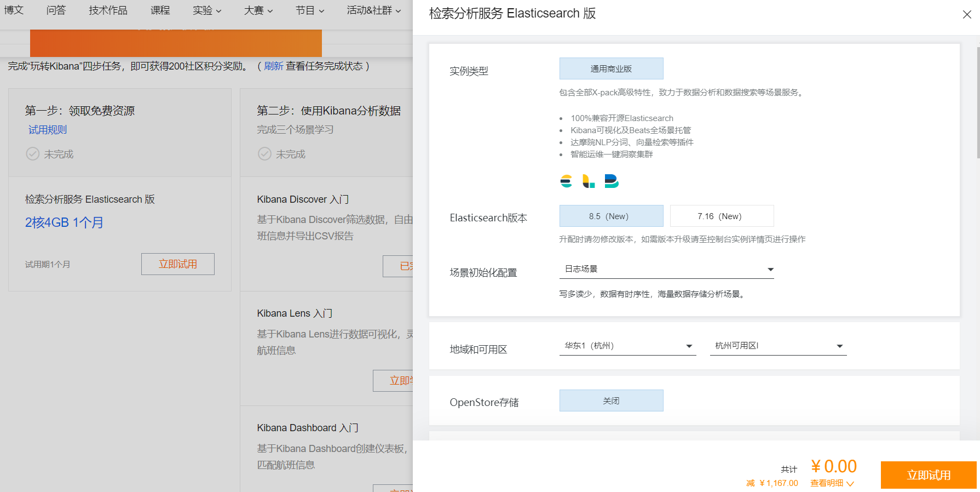Image resolution: width=980 pixels, height=492 pixels.
Task: Expand the 活动&社群 nav menu
Action: click(374, 10)
